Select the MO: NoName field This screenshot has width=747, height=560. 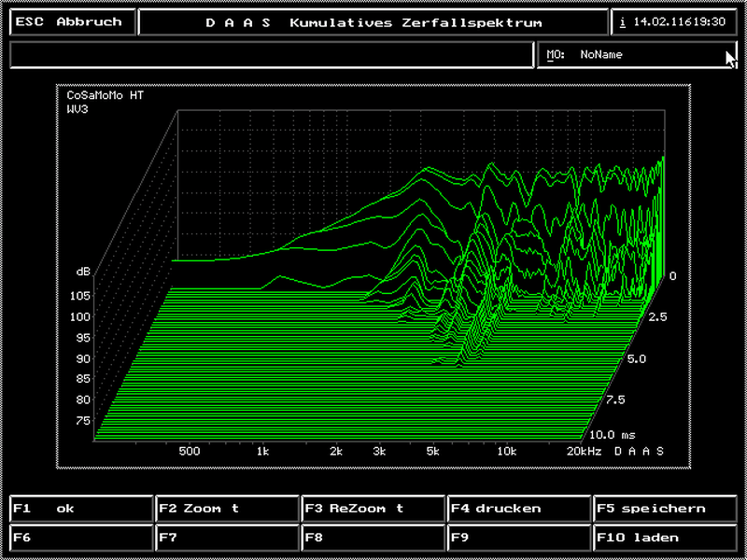[635, 55]
